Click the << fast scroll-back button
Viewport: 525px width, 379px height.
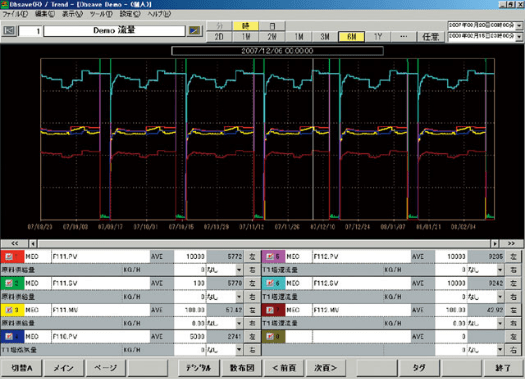click(15, 243)
